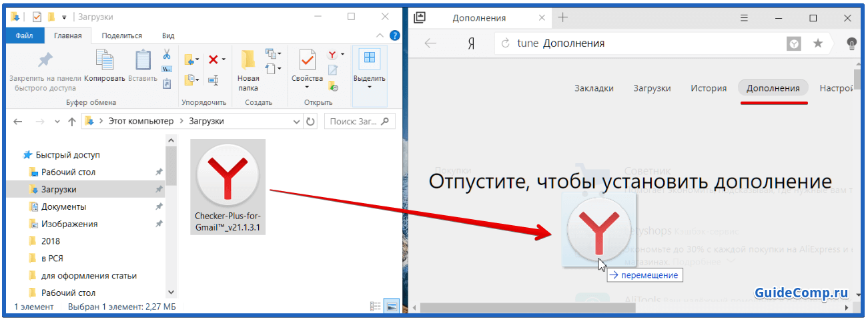Click the Вставить clipboard icon
Image resolution: width=868 pixels, height=320 pixels.
(143, 60)
